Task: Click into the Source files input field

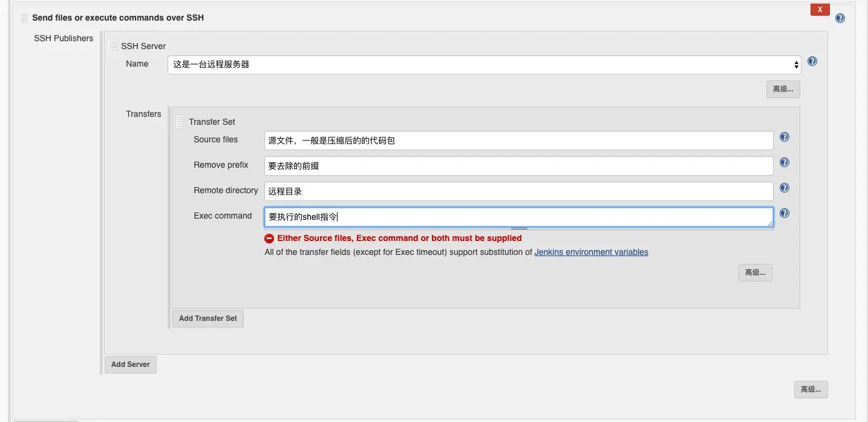Action: pyautogui.click(x=519, y=140)
